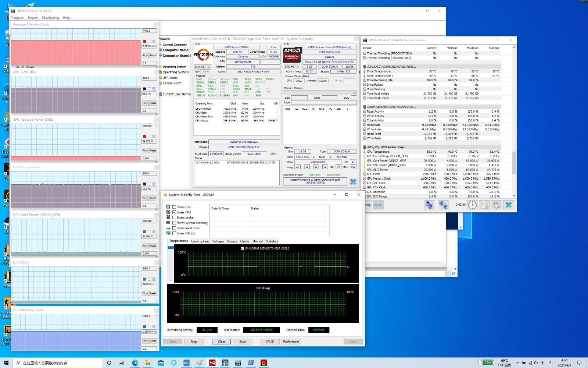Image resolution: width=588 pixels, height=368 pixels.
Task: Click Fit y on Average Effective Clock graph
Action: coord(145,56)
